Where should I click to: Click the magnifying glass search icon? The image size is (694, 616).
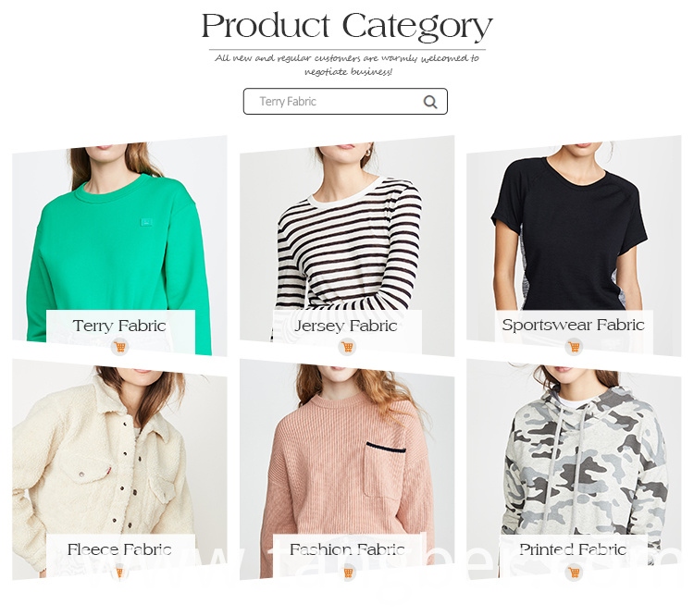(430, 102)
